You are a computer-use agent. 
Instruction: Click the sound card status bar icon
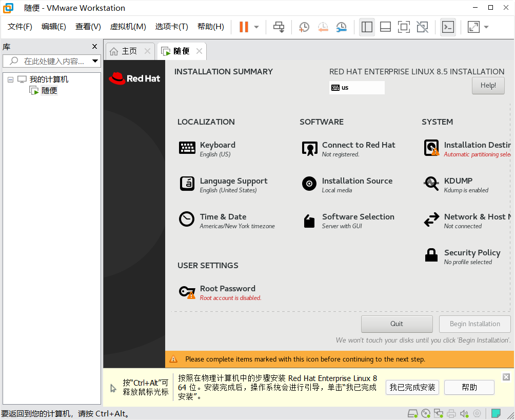pos(464,413)
